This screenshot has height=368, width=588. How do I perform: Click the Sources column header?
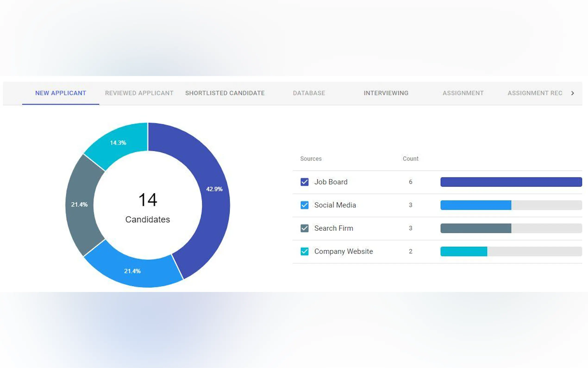click(311, 159)
